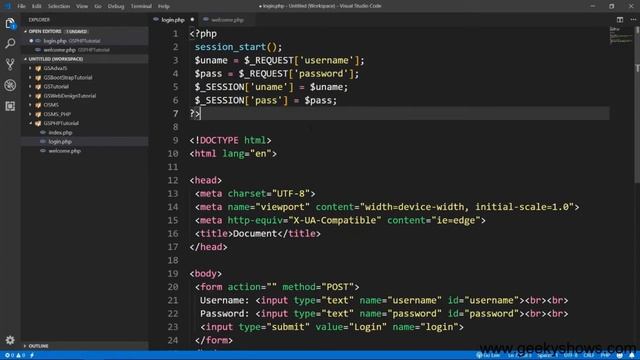Screen dimensions: 640x360
Task: Open welcome.php in GSPHPTutorial folder
Action: 84,151
